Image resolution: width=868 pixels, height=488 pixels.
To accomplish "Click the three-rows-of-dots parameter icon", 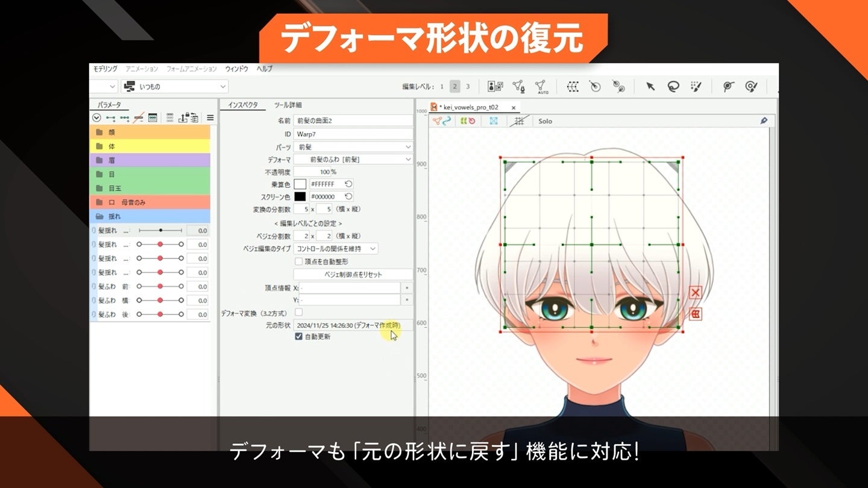I will point(170,117).
